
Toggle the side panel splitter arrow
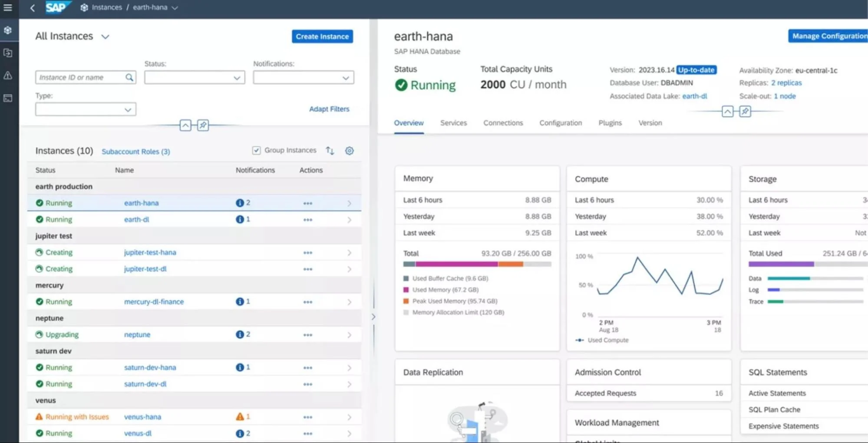tap(373, 317)
